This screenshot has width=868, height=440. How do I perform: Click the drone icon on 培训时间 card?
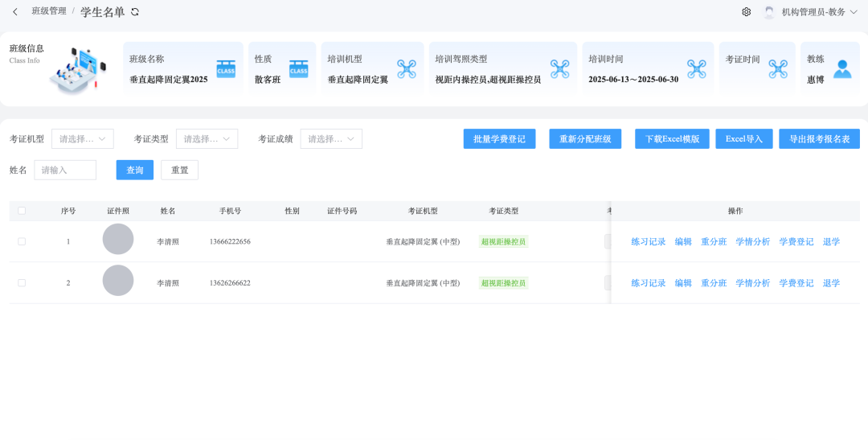coord(696,69)
